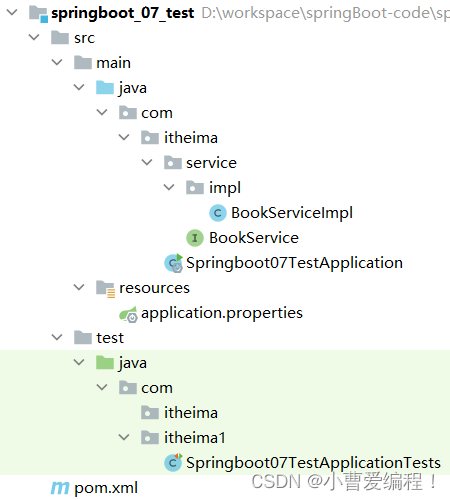Select the Springboot07TestApplication file name

294,263
